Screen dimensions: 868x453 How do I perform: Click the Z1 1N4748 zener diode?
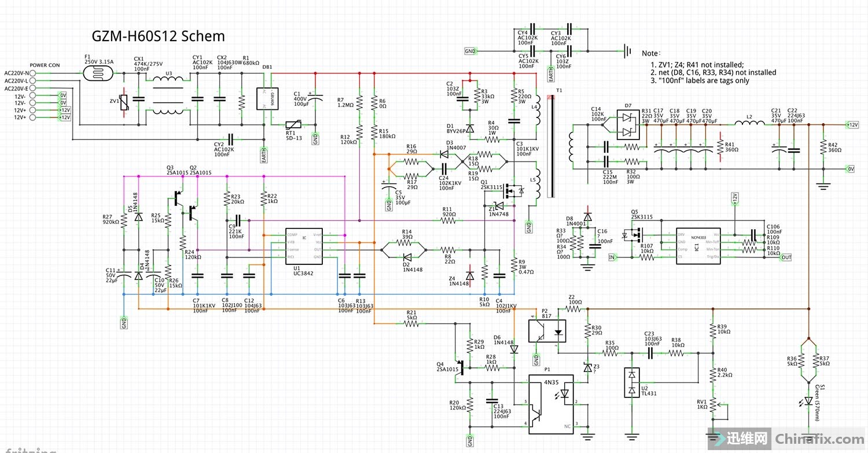pos(498,205)
